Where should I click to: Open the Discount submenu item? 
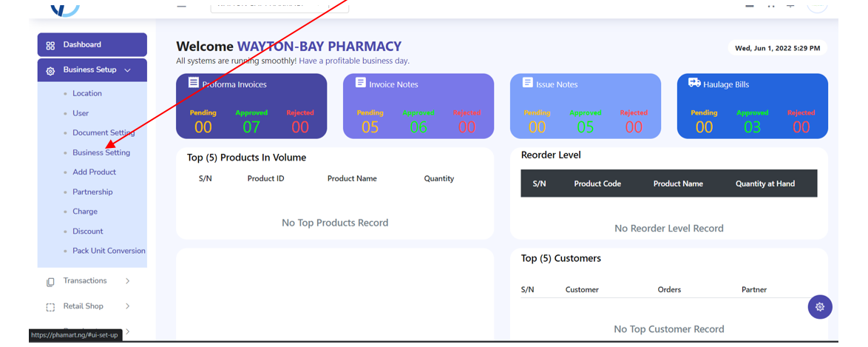pos(87,231)
